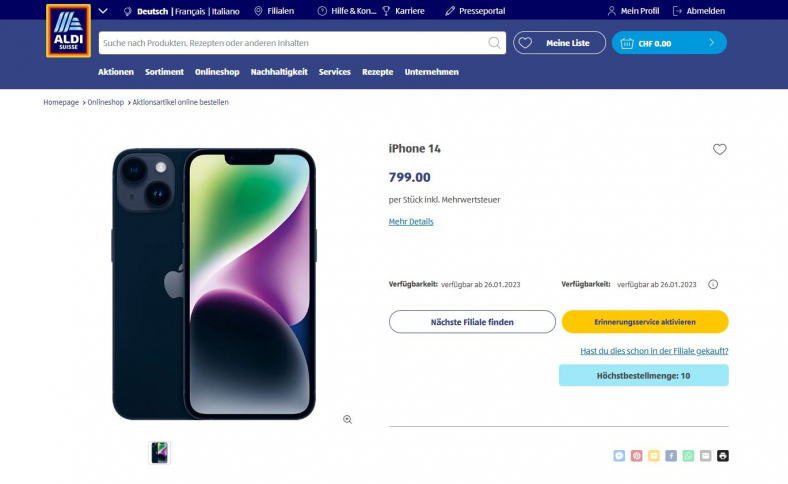Viewport: 788px width, 484px height.
Task: Open the Sortiment menu
Action: coord(164,72)
